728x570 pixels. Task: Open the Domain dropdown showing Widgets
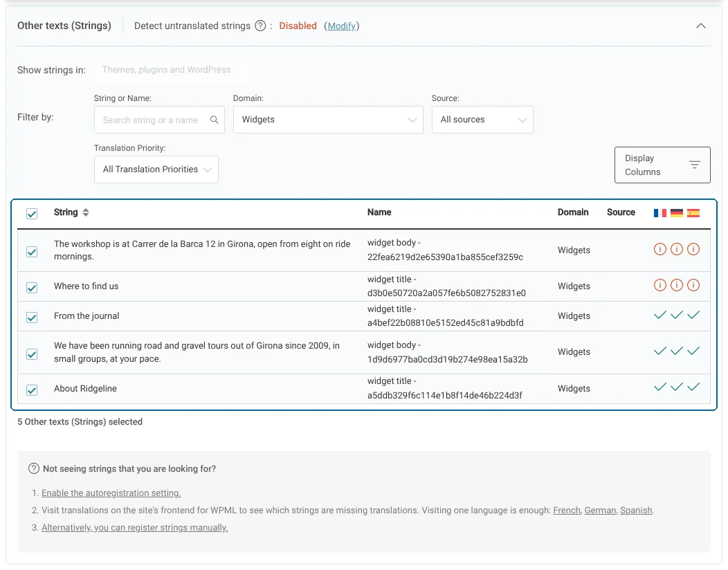click(x=328, y=120)
